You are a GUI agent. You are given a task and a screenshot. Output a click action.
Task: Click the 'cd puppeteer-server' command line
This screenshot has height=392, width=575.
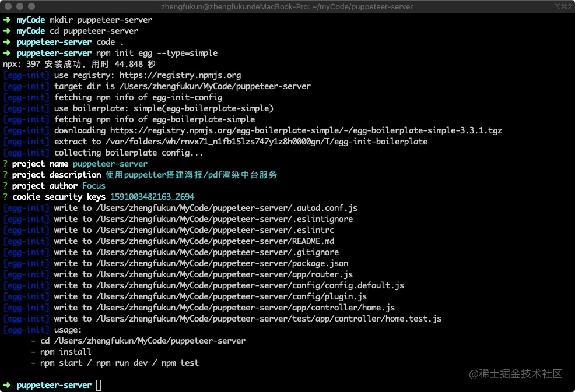point(71,31)
